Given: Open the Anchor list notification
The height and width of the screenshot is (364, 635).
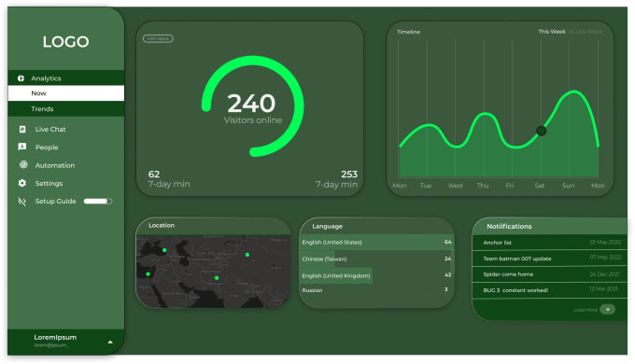Looking at the screenshot, I should tap(549, 243).
